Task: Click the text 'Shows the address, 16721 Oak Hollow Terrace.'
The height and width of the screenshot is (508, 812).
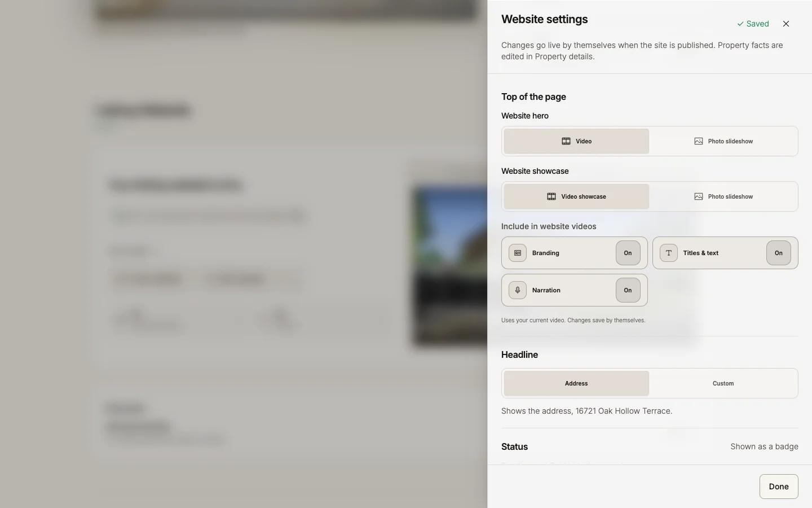Action: click(x=586, y=411)
